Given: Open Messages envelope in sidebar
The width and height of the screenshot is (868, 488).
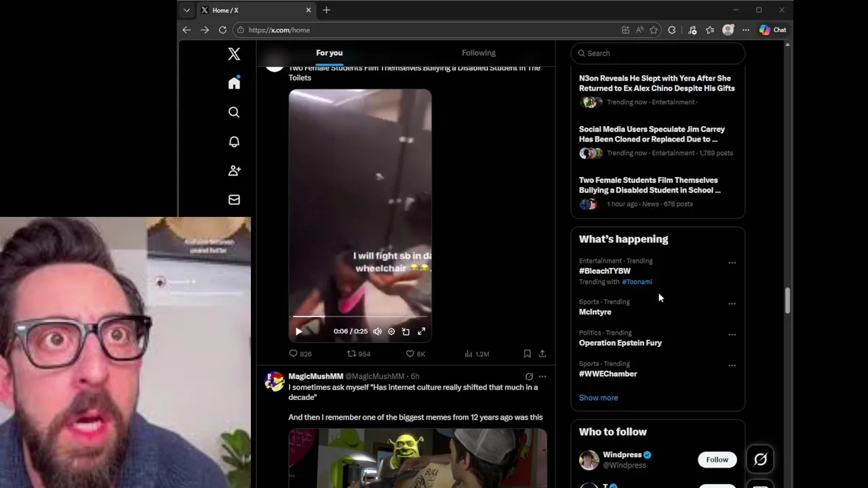Looking at the screenshot, I should coord(234,200).
